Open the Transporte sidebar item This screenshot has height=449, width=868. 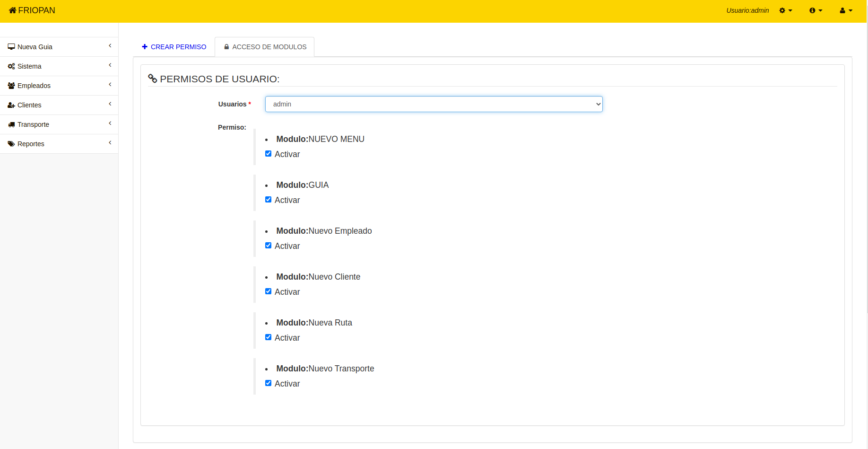[x=59, y=124]
